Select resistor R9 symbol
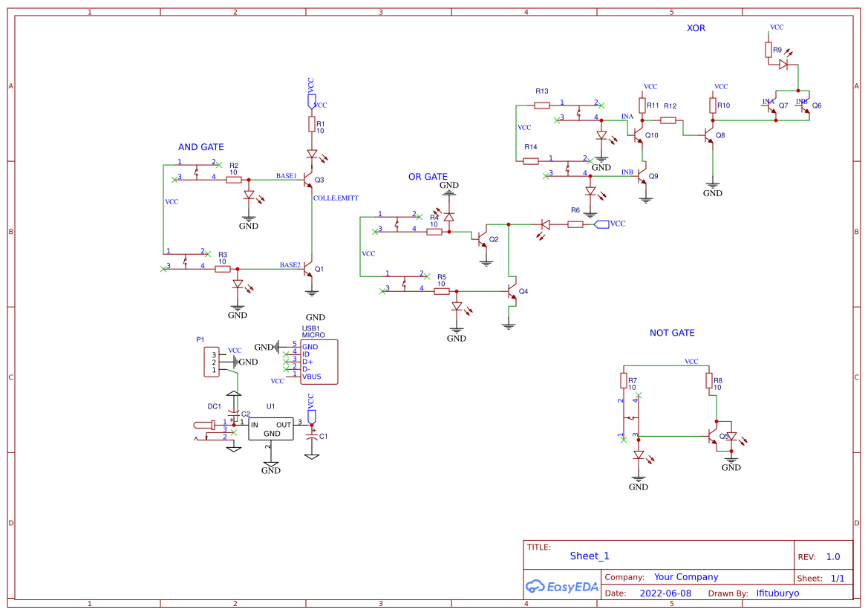 click(769, 51)
